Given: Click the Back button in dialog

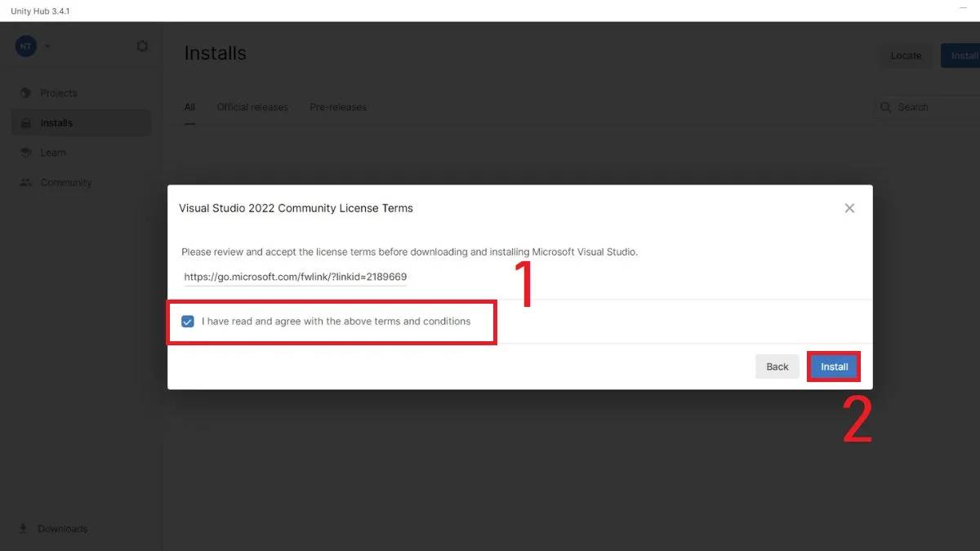Looking at the screenshot, I should tap(777, 367).
